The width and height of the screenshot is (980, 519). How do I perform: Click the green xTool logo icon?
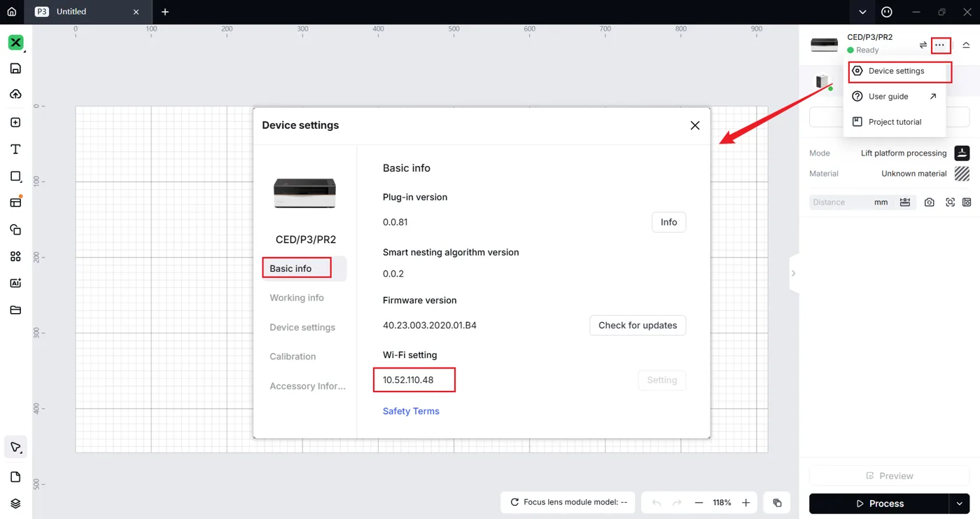click(x=15, y=43)
